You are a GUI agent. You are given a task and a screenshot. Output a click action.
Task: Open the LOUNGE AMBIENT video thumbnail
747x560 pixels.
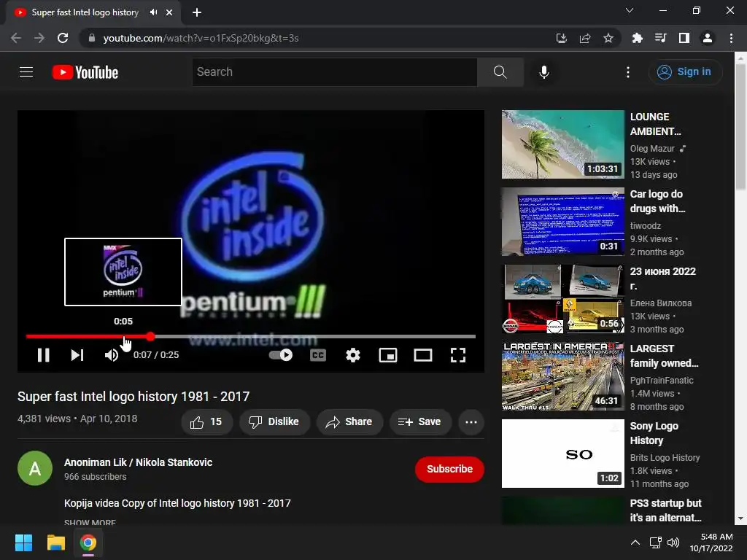[x=562, y=144]
